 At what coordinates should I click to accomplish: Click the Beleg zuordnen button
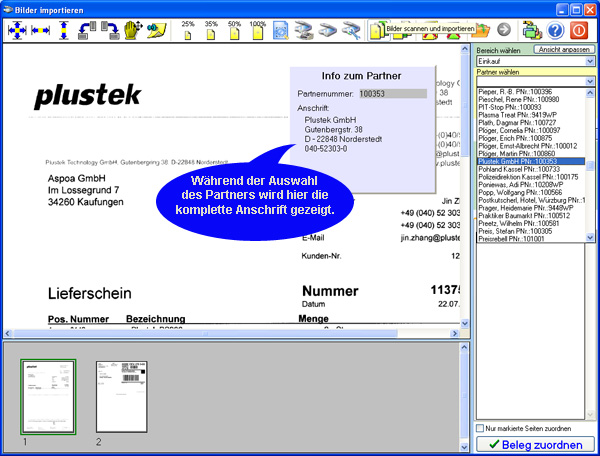(535, 445)
